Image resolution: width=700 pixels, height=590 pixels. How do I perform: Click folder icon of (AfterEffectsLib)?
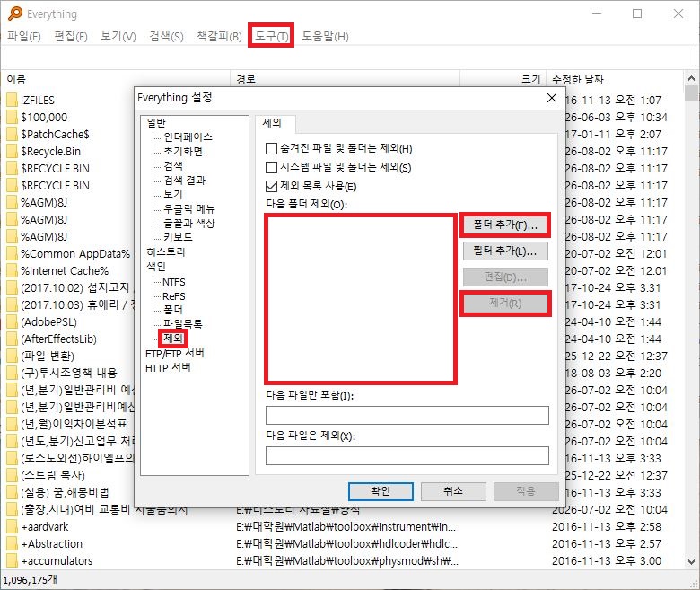[x=12, y=339]
